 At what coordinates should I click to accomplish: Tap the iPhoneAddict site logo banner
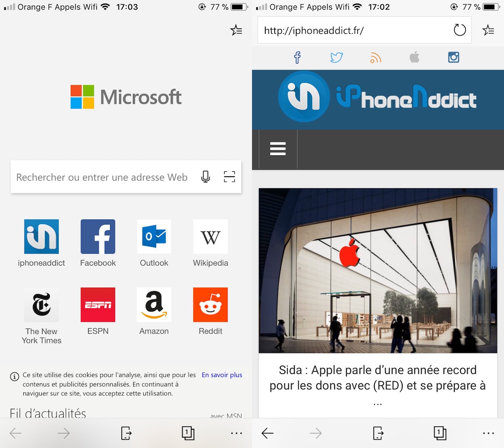pyautogui.click(x=378, y=97)
